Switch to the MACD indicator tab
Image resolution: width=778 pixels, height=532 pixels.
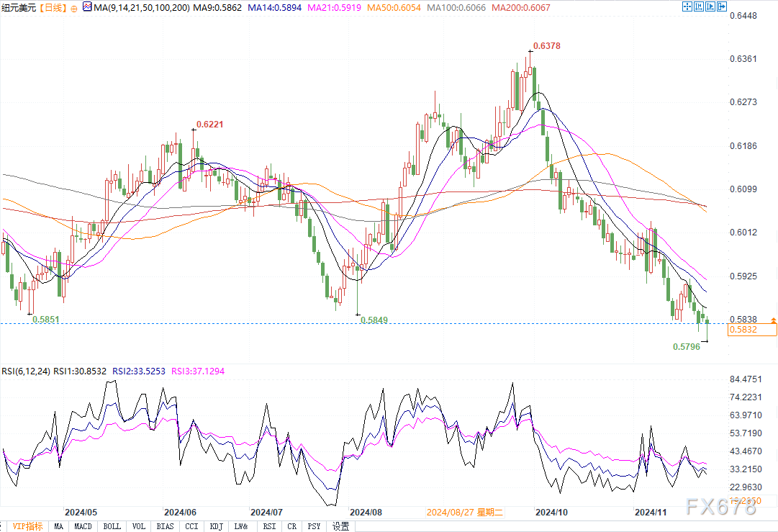[x=83, y=526]
